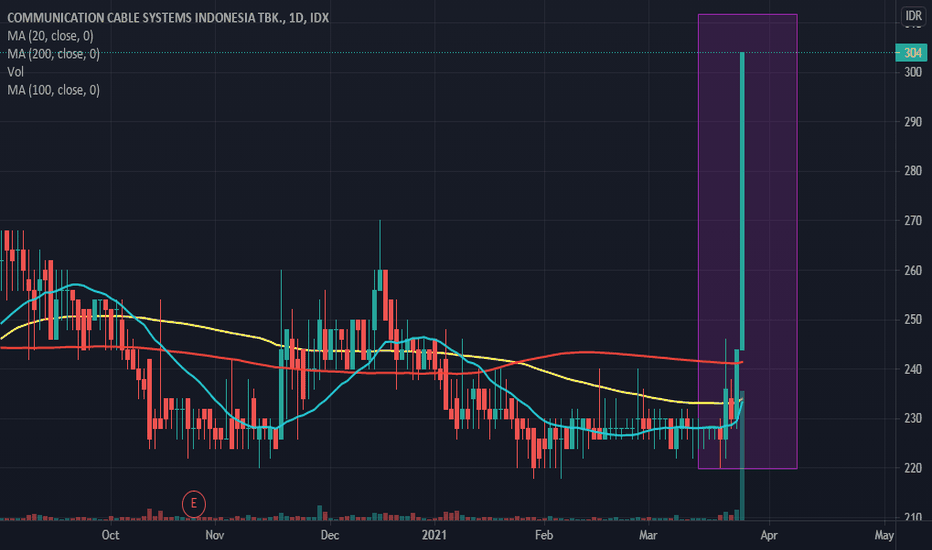Click the Communication Cable Systems Indonesia title
Image resolution: width=932 pixels, height=550 pixels.
click(x=168, y=18)
